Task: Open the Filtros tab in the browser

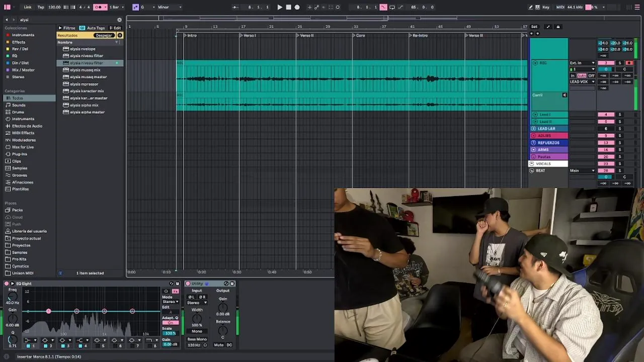Action: (66, 28)
